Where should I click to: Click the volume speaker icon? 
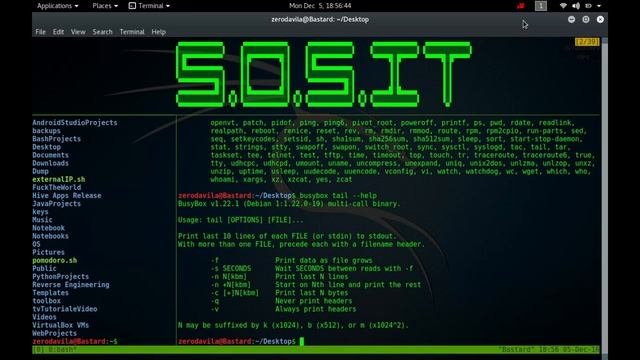(x=576, y=6)
